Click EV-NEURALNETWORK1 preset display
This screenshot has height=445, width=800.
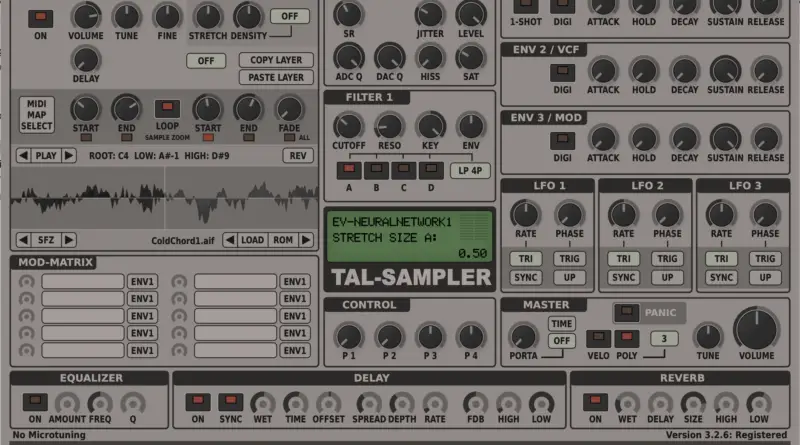pyautogui.click(x=392, y=222)
